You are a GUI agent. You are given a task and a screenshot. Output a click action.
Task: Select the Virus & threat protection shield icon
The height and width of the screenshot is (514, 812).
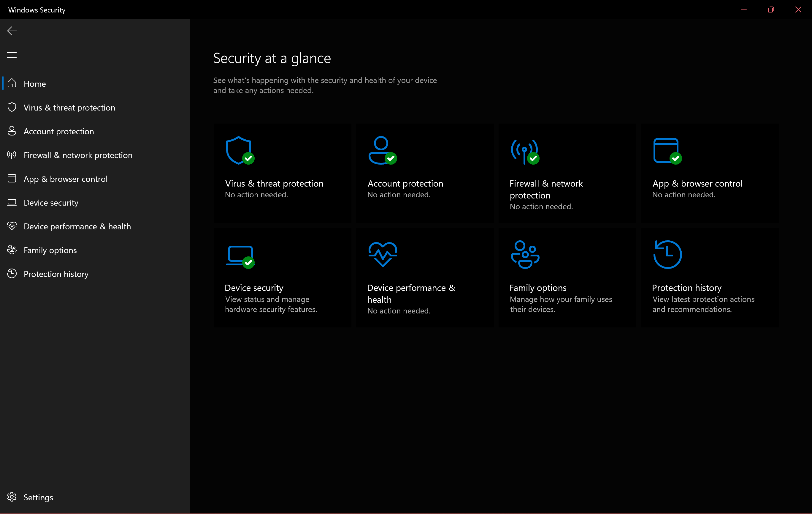pyautogui.click(x=12, y=107)
